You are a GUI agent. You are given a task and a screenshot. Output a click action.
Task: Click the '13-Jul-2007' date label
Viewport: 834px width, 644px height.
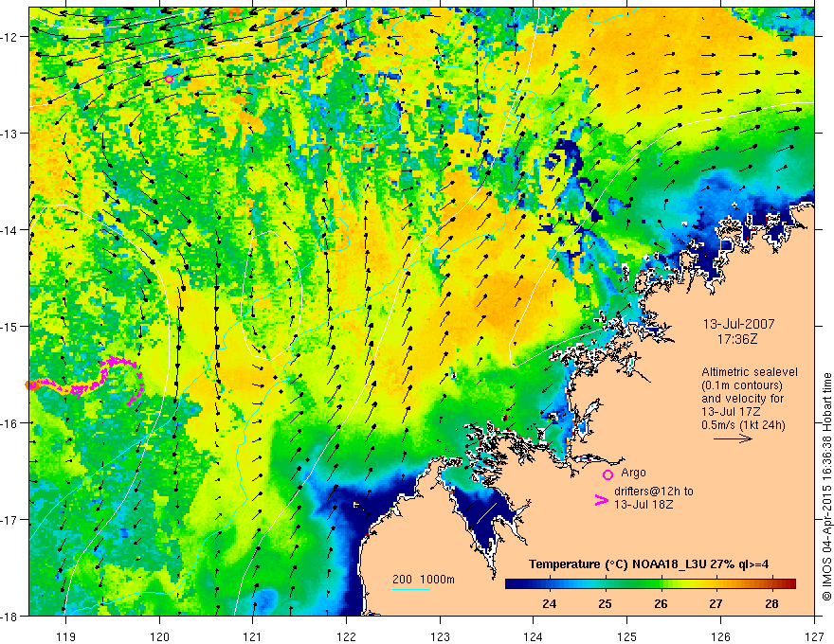[x=739, y=324]
